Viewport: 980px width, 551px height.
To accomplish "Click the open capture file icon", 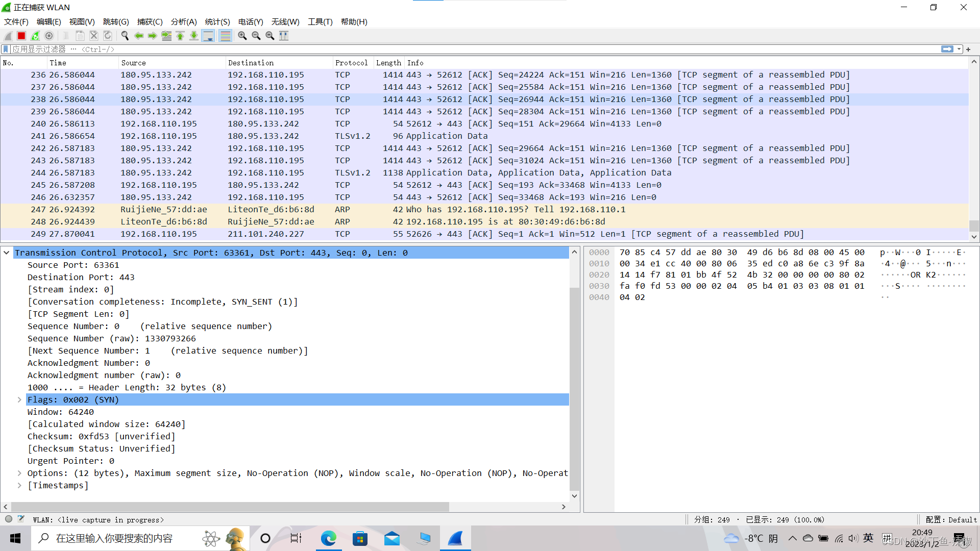I will (x=66, y=36).
